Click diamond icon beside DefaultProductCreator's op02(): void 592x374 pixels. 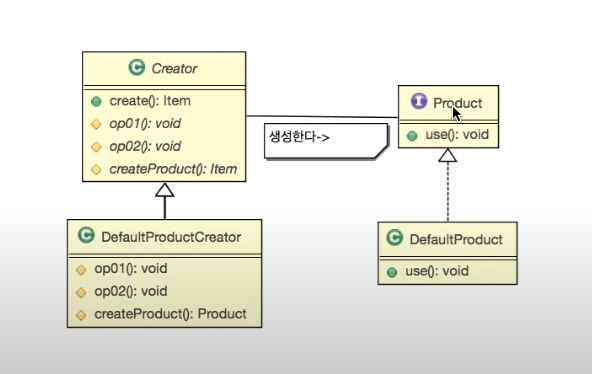(81, 292)
